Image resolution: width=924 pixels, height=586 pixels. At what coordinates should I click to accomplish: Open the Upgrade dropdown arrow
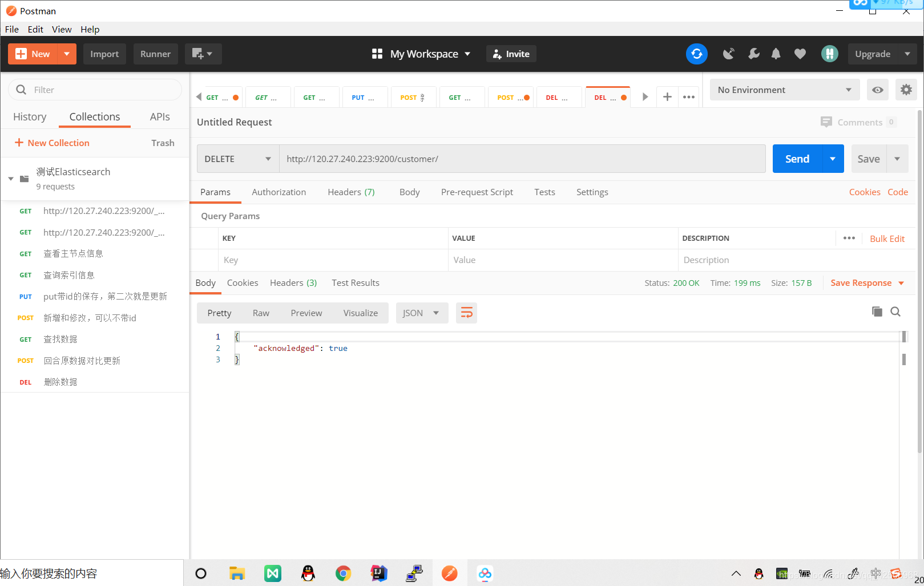(907, 54)
